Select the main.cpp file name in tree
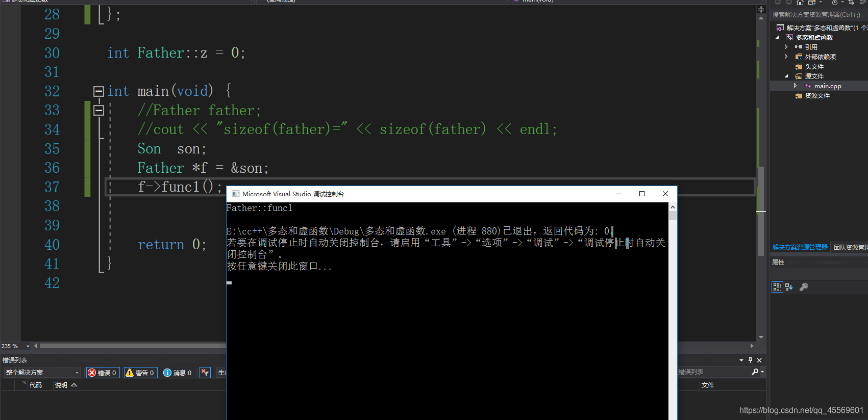The height and width of the screenshot is (420, 868). click(828, 86)
